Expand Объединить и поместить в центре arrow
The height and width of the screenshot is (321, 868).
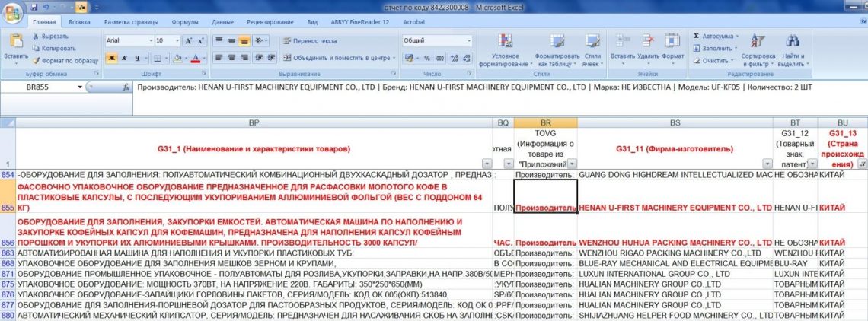[x=394, y=58]
